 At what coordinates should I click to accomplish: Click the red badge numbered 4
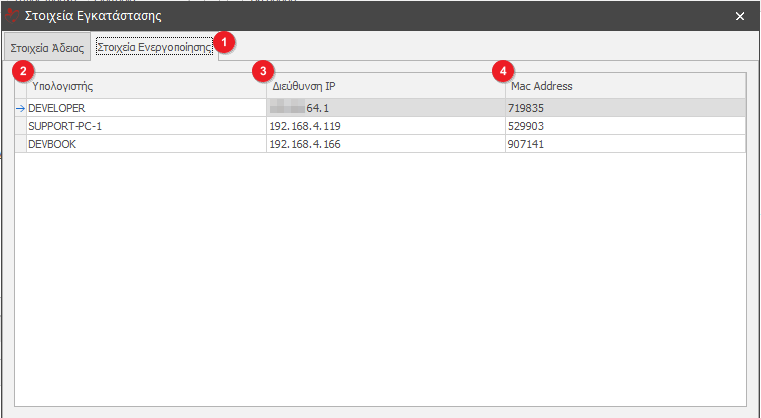[505, 72]
